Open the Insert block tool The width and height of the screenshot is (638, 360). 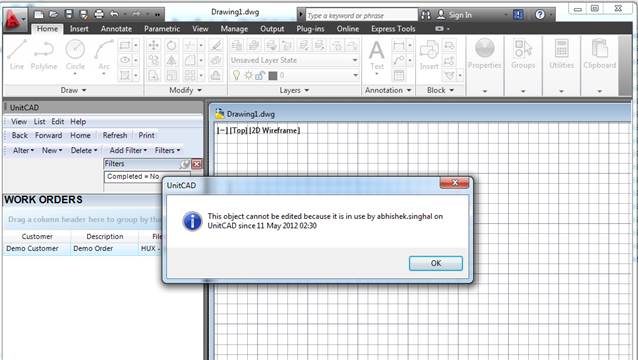pos(429,55)
